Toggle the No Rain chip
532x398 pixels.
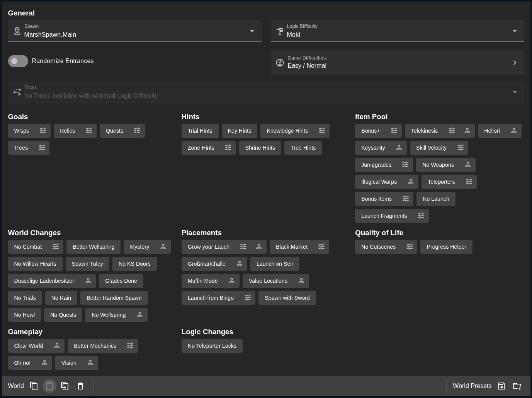[61, 298]
